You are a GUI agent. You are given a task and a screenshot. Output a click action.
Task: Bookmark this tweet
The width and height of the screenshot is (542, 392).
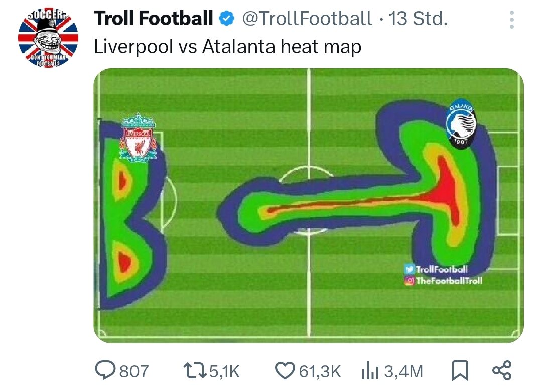460,371
